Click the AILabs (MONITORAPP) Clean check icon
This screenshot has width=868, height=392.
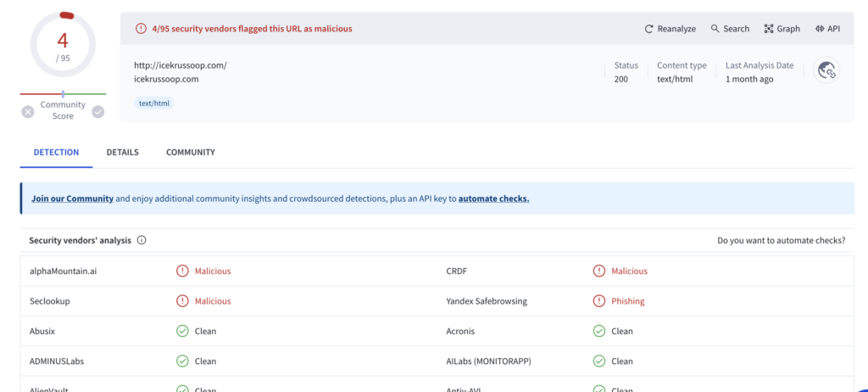[x=599, y=361]
